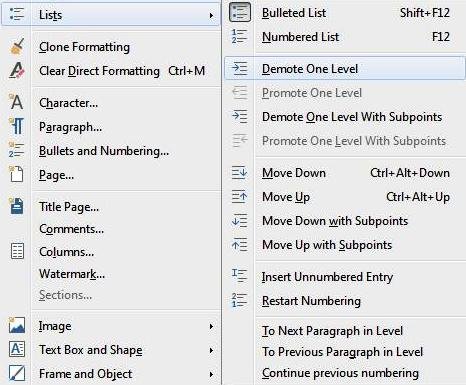Click the Title Page icon
Screen dimensions: 466x385
(x=17, y=206)
